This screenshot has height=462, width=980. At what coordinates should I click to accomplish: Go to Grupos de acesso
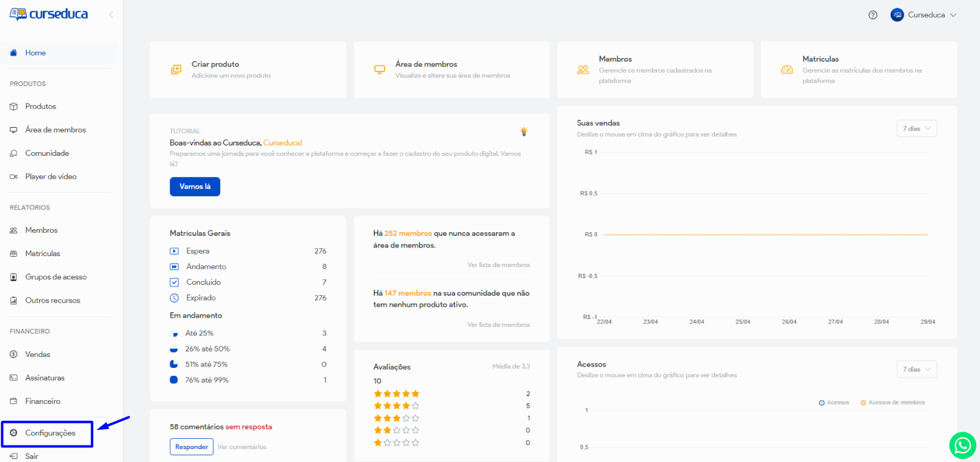[x=56, y=277]
